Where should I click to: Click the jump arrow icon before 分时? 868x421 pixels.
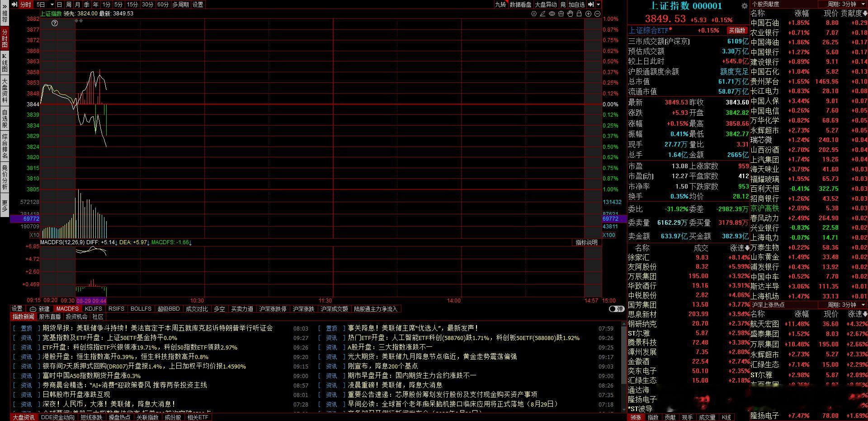tap(14, 5)
